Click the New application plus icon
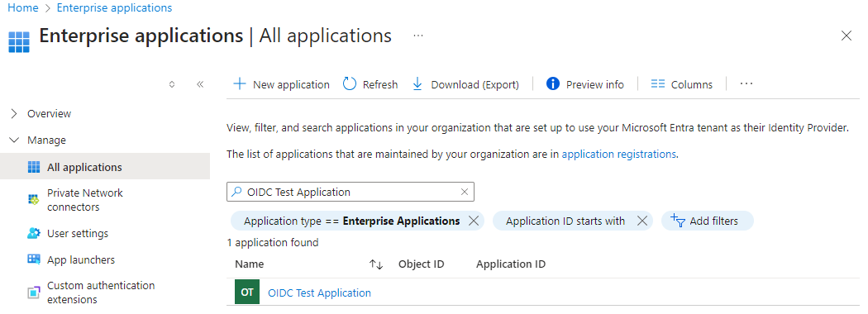This screenshot has height=314, width=868. tap(239, 84)
